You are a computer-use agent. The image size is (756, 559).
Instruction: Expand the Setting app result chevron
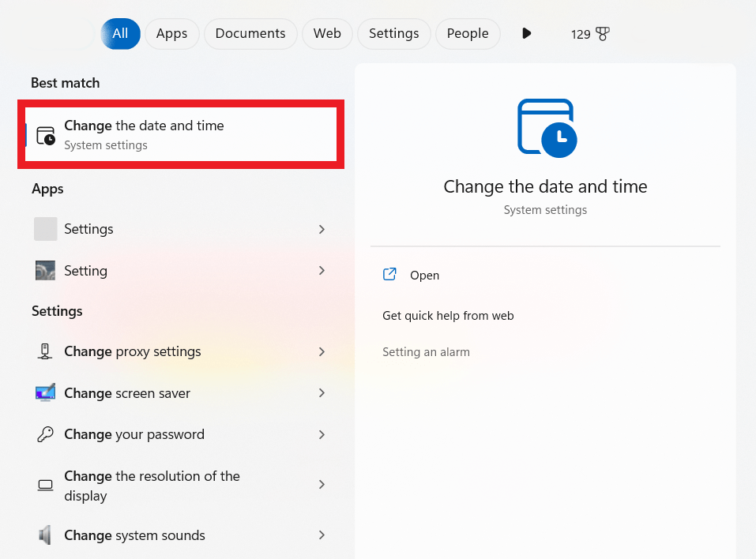[x=322, y=270]
